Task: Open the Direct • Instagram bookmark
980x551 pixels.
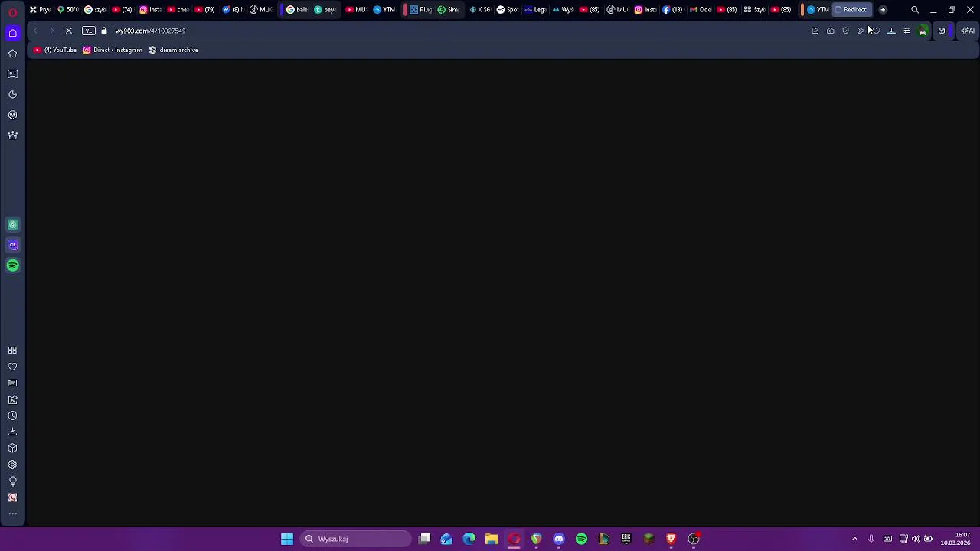Action: tap(113, 50)
